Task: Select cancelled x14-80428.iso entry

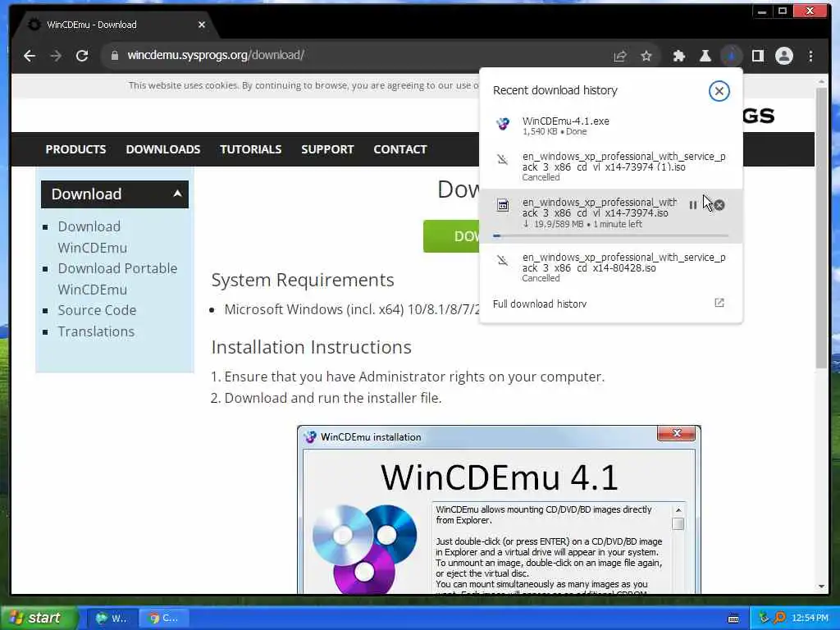Action: (x=610, y=267)
